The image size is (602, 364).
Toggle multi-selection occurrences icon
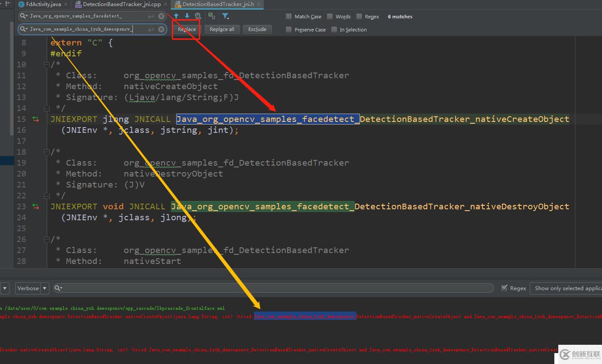212,16
